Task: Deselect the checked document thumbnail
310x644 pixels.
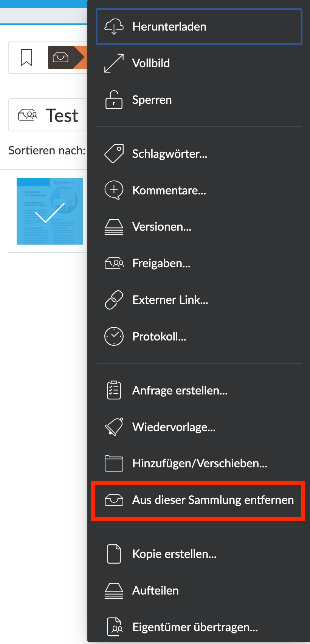Action: point(50,211)
